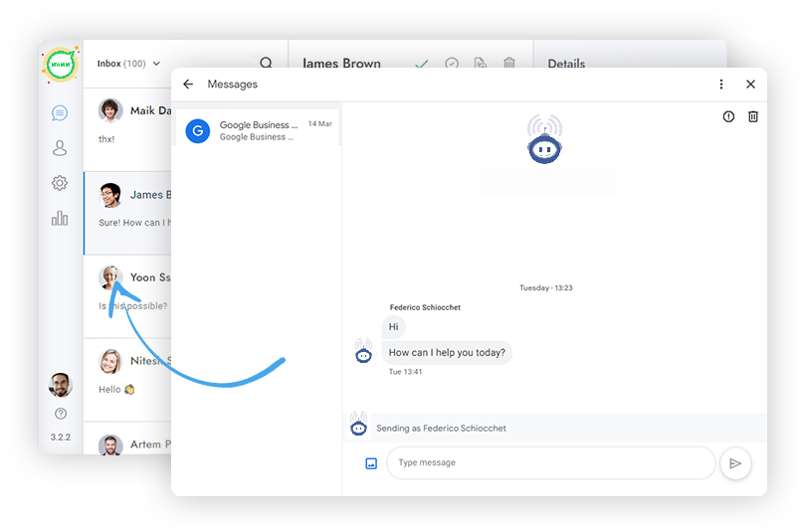Screen dimensions: 805x532
Task: Open the contacts person icon in sidebar
Action: coord(60,148)
